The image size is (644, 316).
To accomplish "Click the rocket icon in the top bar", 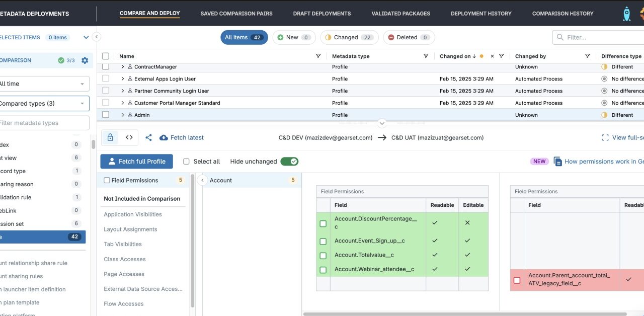I will [x=626, y=14].
